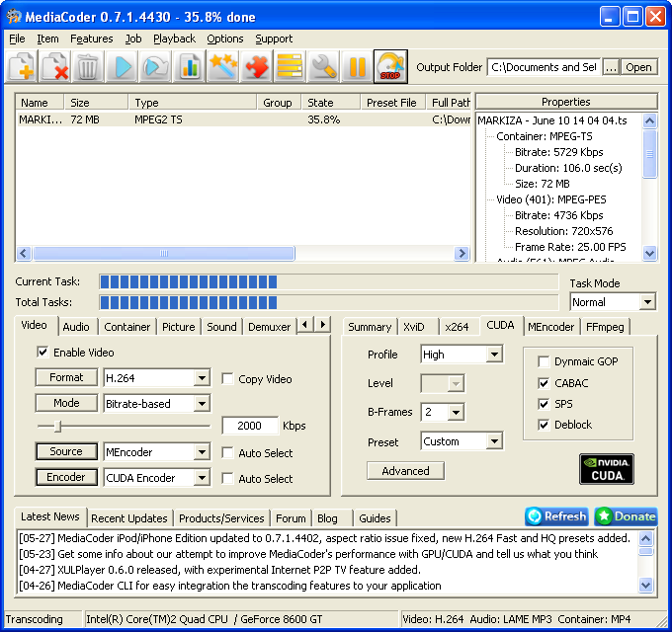Viewport: 672px width, 632px height.
Task: Click the remove file icon with red X
Action: [x=55, y=67]
